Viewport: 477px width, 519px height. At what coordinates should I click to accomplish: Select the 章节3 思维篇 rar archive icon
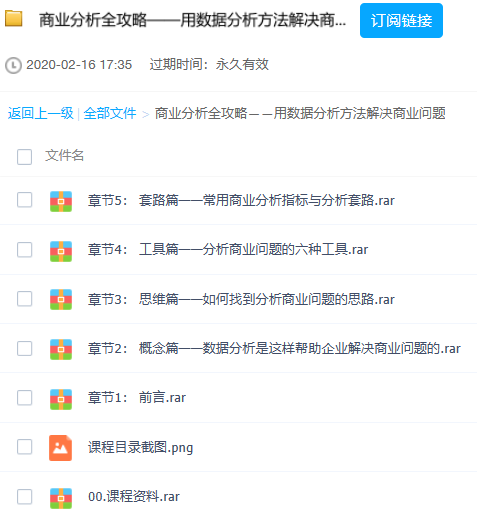click(x=61, y=299)
